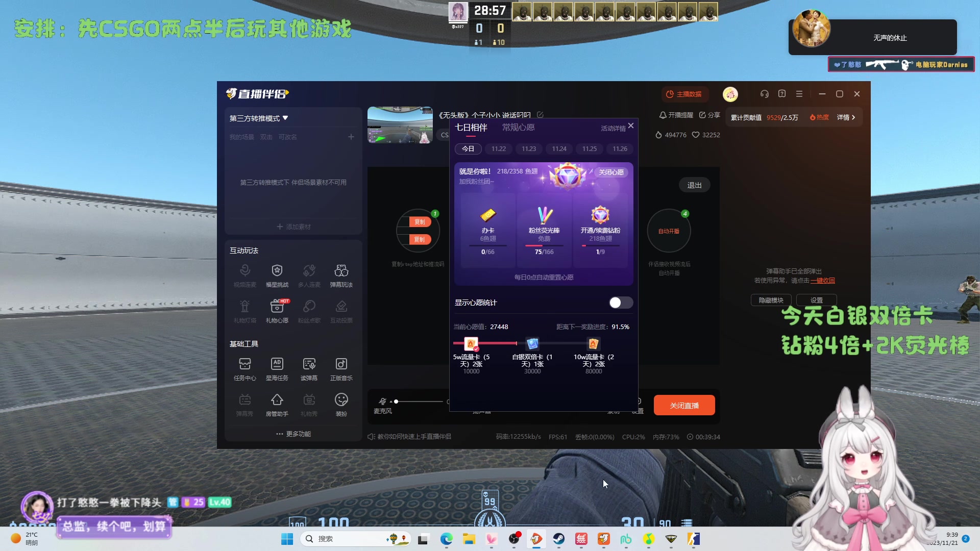Click 分享 share button
Viewport: 980px width, 551px height.
click(709, 115)
